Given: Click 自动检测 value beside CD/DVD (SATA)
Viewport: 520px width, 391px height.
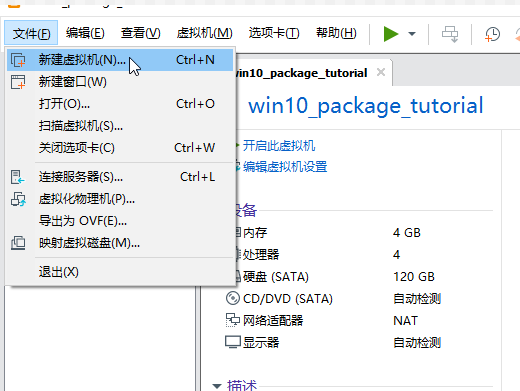Looking at the screenshot, I should point(417,299).
